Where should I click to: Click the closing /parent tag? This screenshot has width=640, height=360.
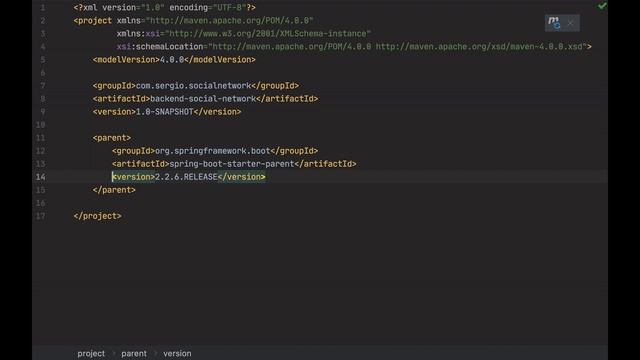click(x=114, y=190)
